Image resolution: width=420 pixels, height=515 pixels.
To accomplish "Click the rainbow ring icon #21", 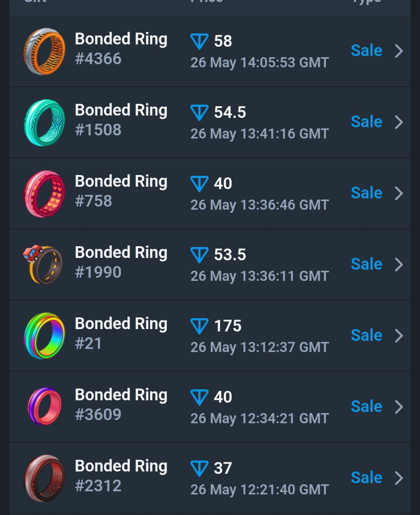I will coord(44,336).
